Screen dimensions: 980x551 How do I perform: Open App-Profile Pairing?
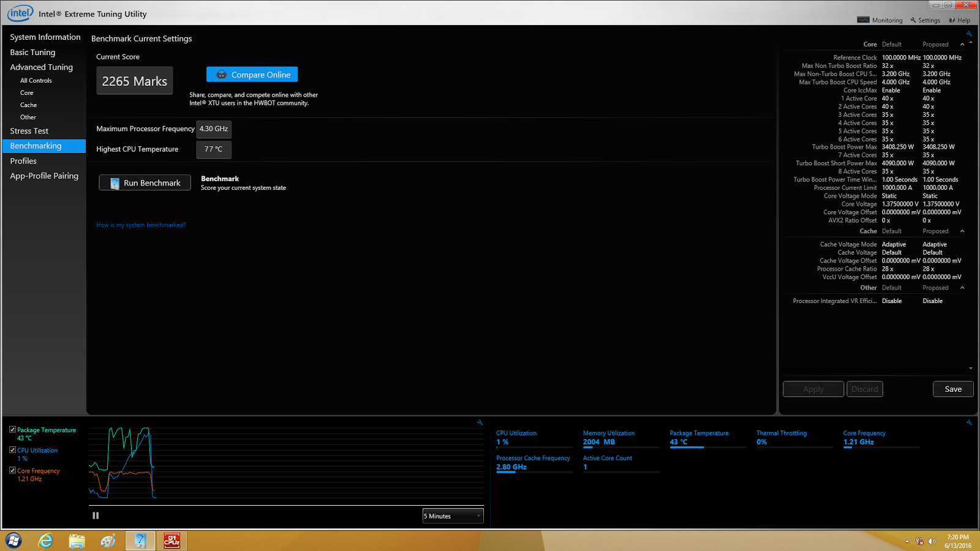44,176
